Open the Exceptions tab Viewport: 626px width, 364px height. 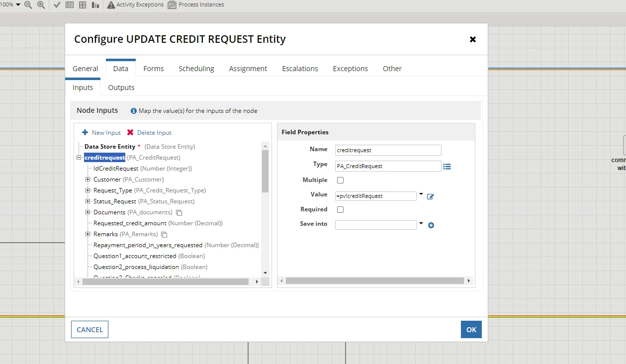(351, 69)
